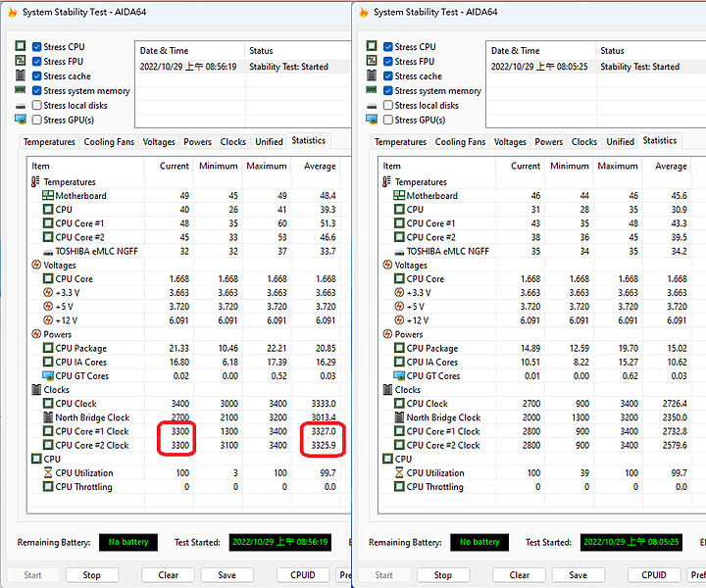Click Clear button in left window

coord(168,575)
